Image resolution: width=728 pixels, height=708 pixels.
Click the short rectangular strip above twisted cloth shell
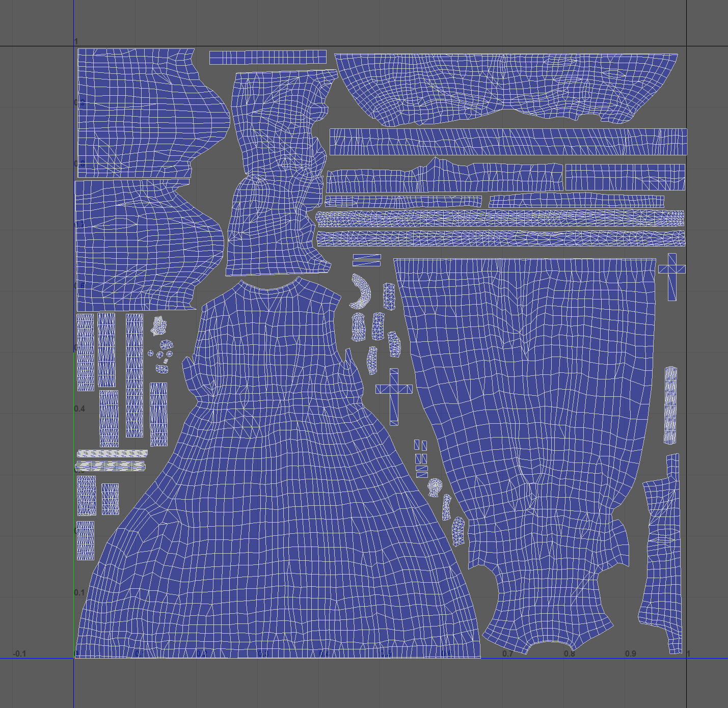tap(267, 57)
